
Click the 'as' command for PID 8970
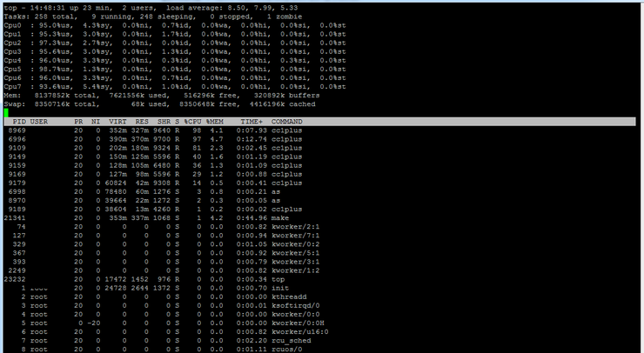[x=276, y=200]
